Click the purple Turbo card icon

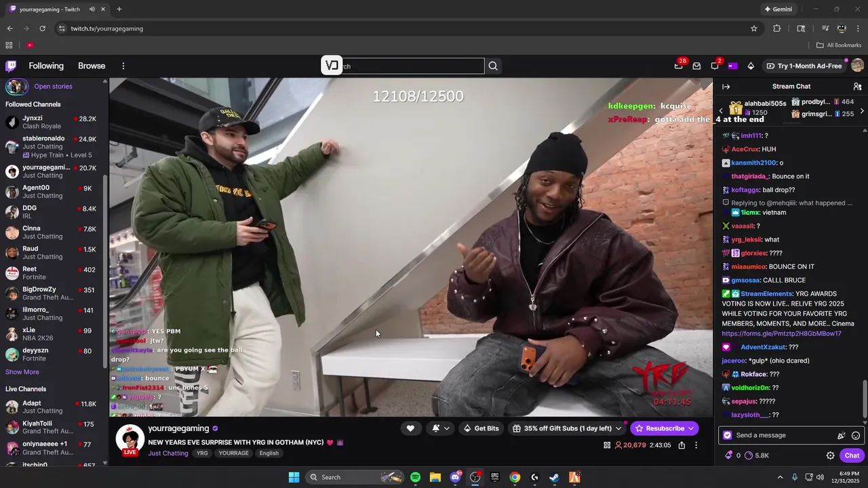click(732, 66)
